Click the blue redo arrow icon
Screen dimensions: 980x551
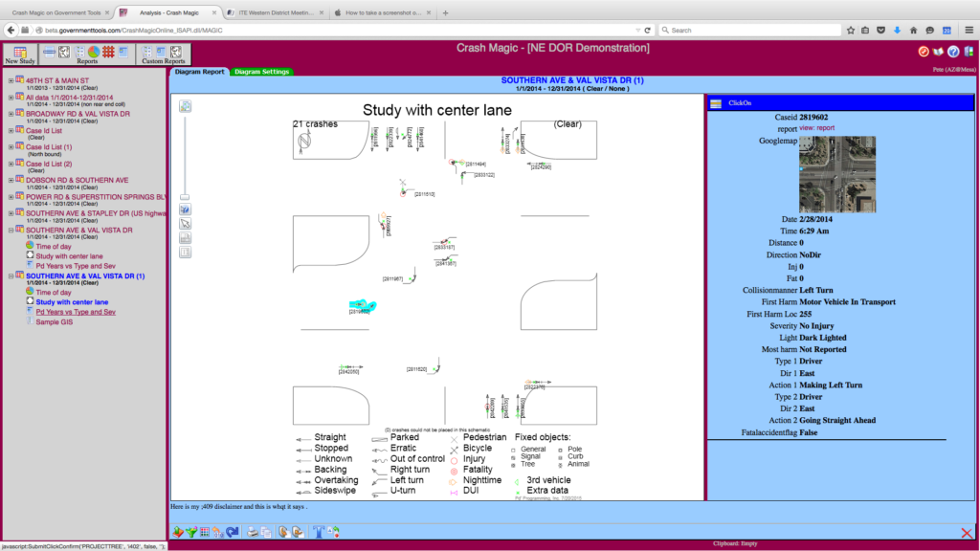[x=233, y=532]
